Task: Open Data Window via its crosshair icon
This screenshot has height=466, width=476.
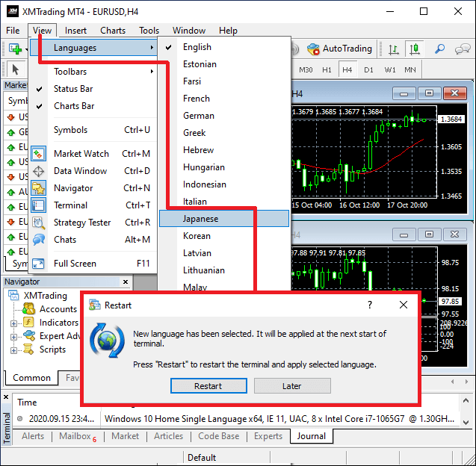Action: click(40, 171)
